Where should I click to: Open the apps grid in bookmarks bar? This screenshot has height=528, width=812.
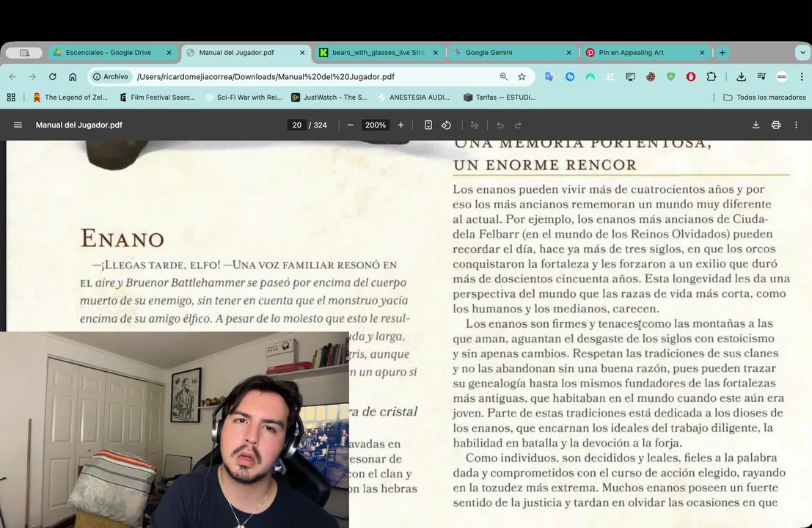(11, 98)
